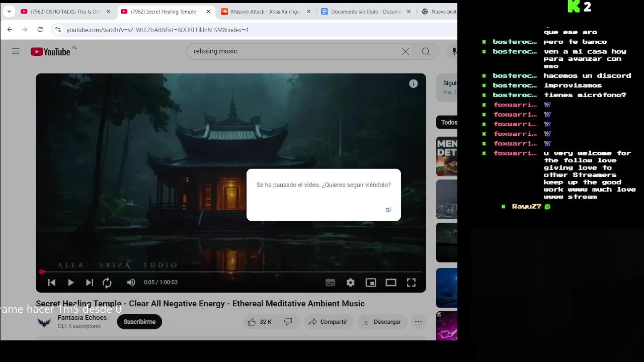Switch to the Documento sin título tab
The height and width of the screenshot is (362, 644).
point(367,12)
